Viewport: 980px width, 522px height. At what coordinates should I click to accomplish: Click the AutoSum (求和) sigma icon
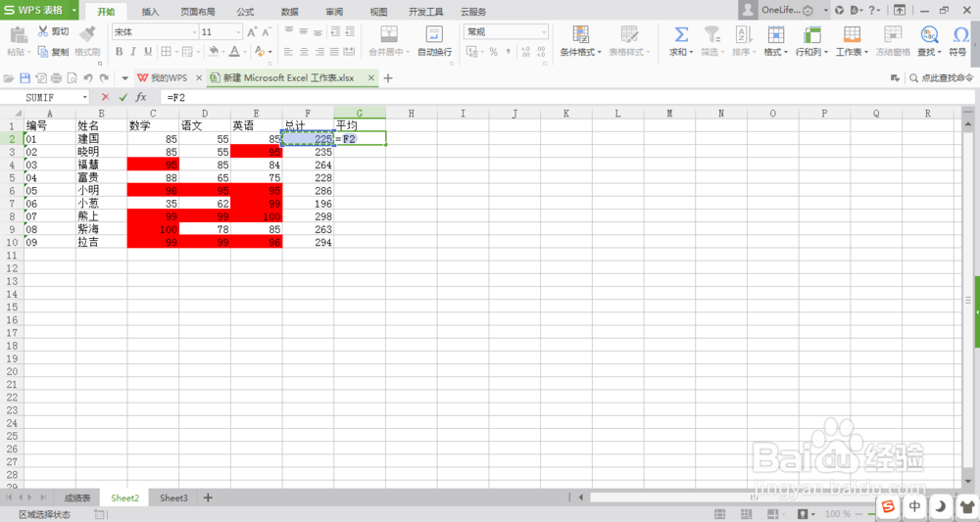click(681, 34)
